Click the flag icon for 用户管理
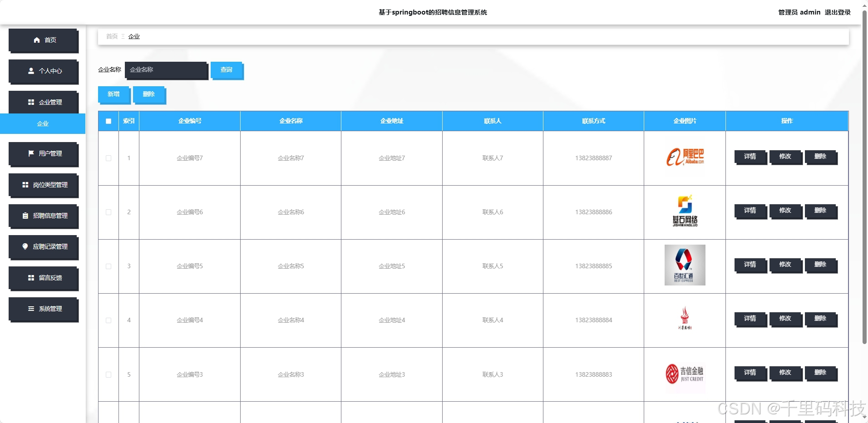Image resolution: width=868 pixels, height=423 pixels. (31, 153)
